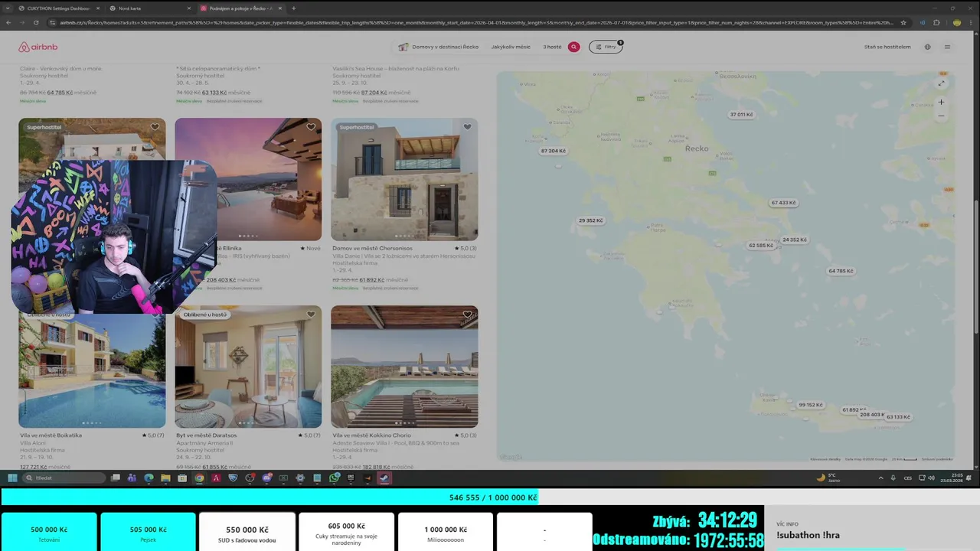The width and height of the screenshot is (980, 551).
Task: Select the 37 011 Kč map price marker
Action: tap(741, 115)
